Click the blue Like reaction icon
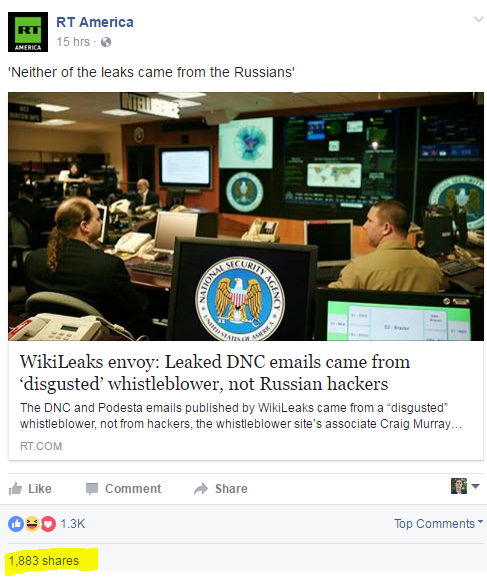This screenshot has height=577, width=487. click(16, 524)
